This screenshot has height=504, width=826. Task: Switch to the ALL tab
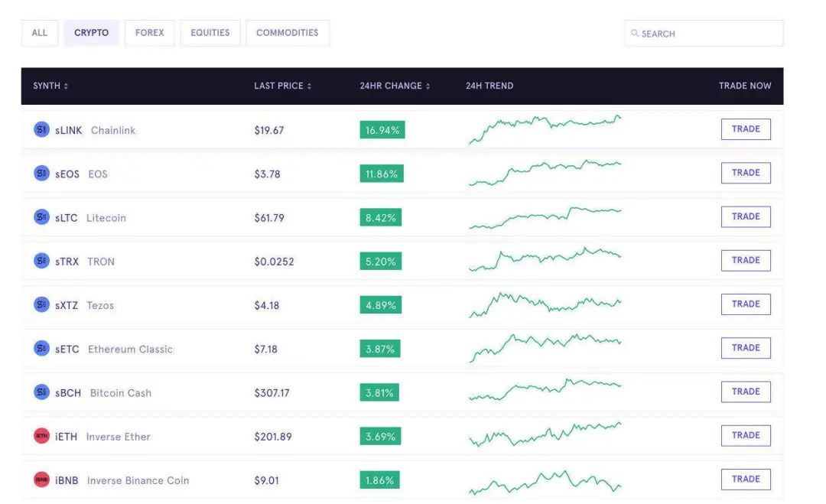click(40, 33)
